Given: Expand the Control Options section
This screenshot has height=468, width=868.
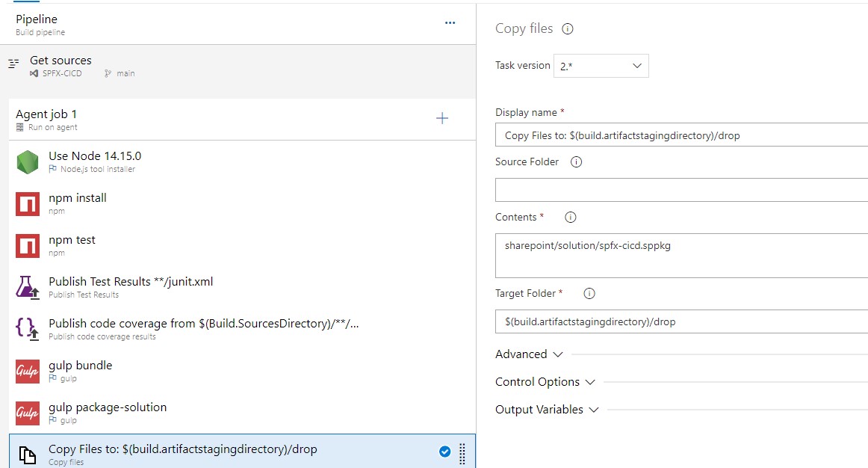Looking at the screenshot, I should 545,382.
